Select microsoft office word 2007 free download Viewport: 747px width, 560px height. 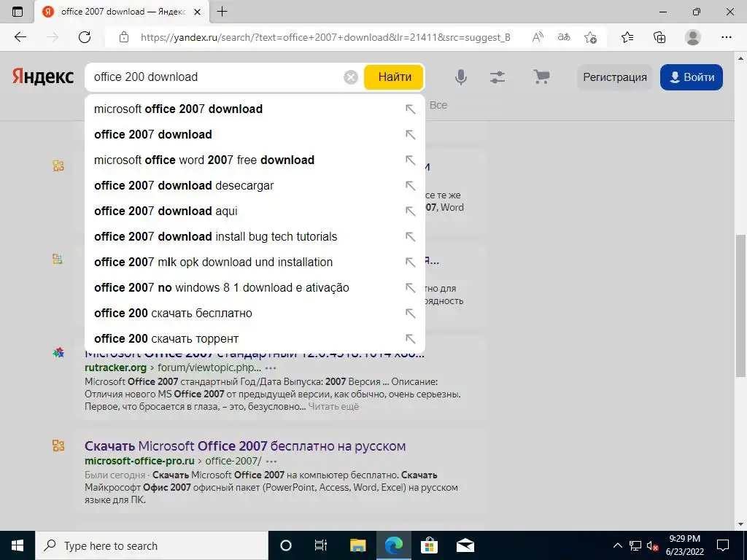(255, 160)
